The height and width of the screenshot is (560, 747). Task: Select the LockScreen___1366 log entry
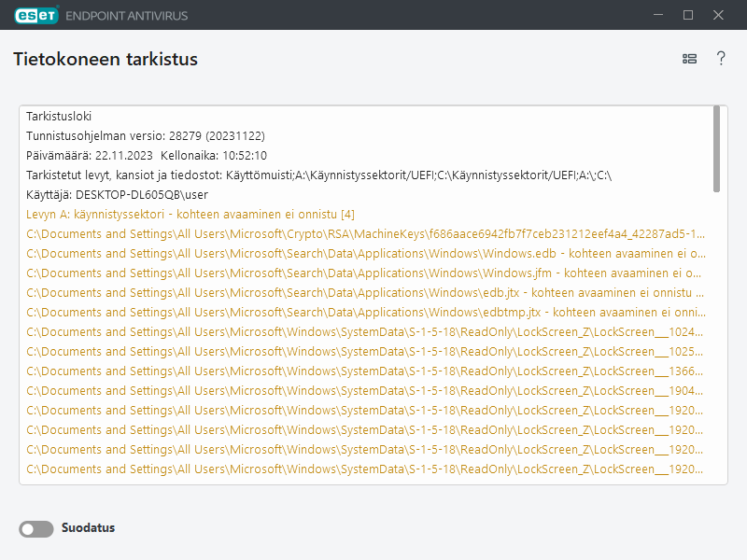(364, 371)
